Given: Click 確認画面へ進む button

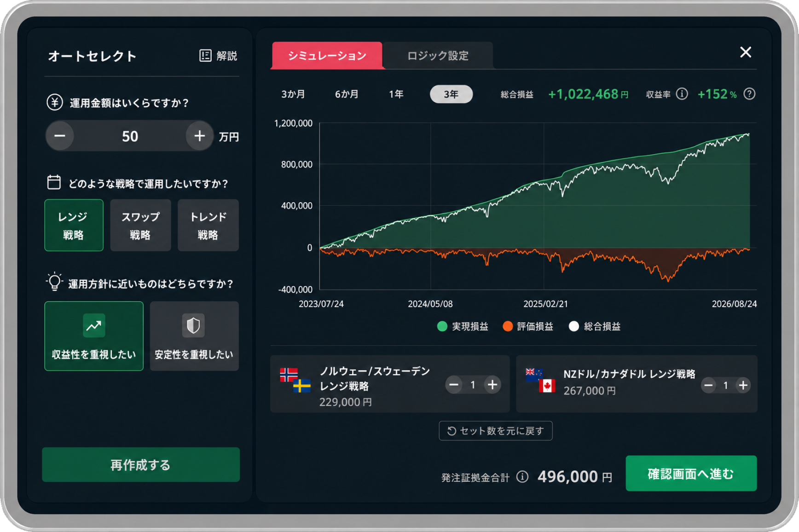Looking at the screenshot, I should pyautogui.click(x=691, y=473).
